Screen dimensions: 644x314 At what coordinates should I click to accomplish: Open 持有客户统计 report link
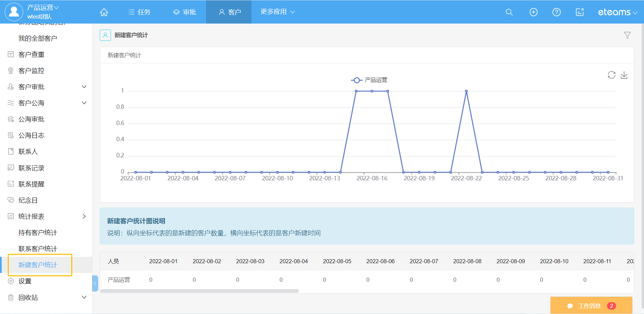tap(38, 233)
